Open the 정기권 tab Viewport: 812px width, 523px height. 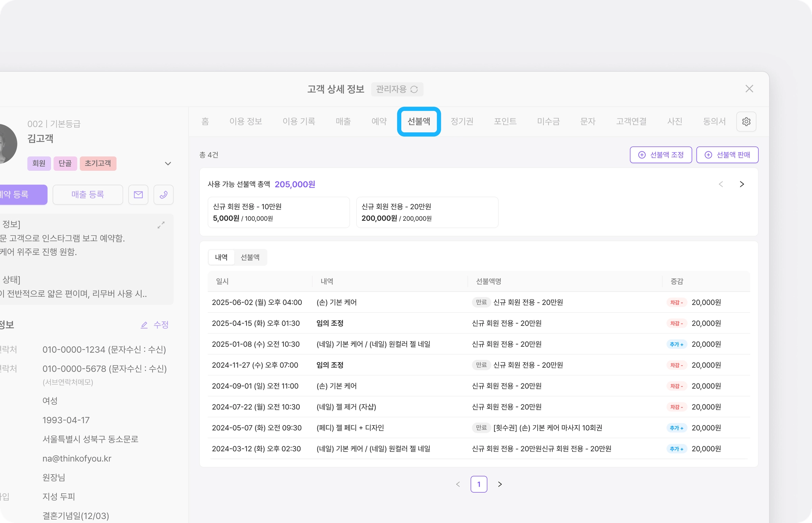click(462, 121)
